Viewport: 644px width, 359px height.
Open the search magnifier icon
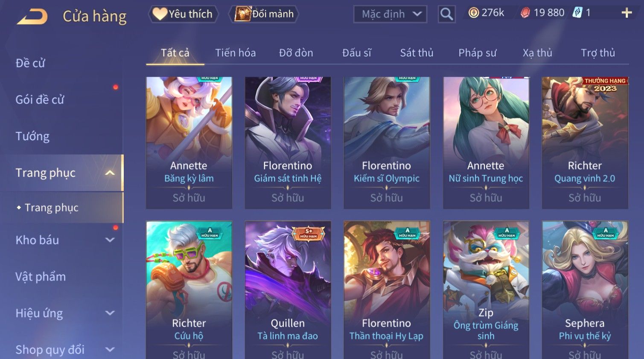click(446, 14)
